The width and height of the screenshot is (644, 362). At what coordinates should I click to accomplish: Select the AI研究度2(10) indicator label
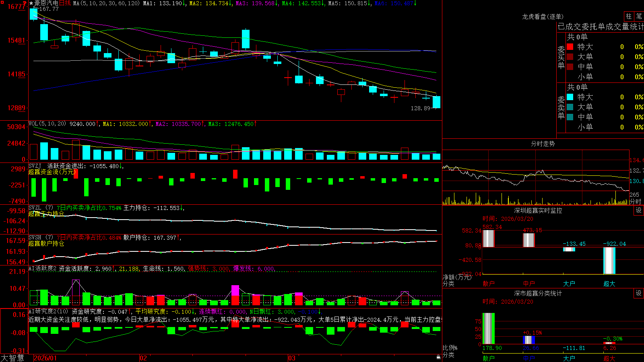click(48, 311)
